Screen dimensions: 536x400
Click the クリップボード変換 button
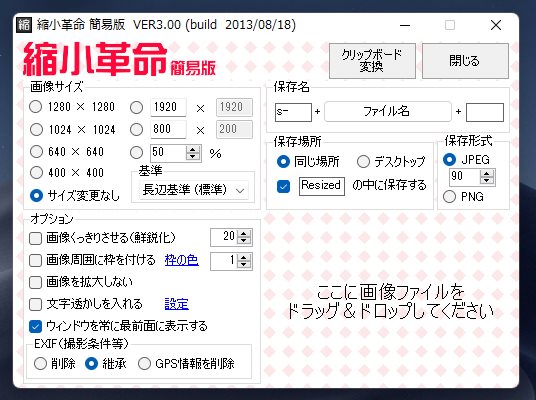point(372,61)
